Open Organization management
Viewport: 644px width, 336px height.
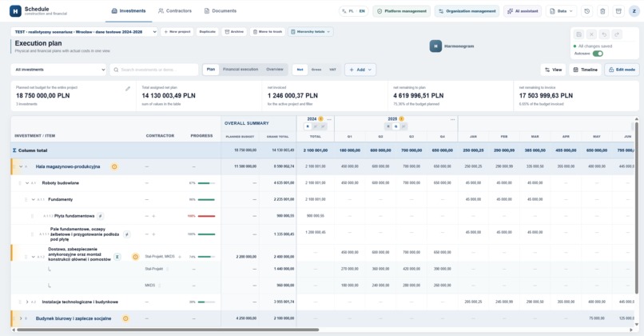[467, 11]
